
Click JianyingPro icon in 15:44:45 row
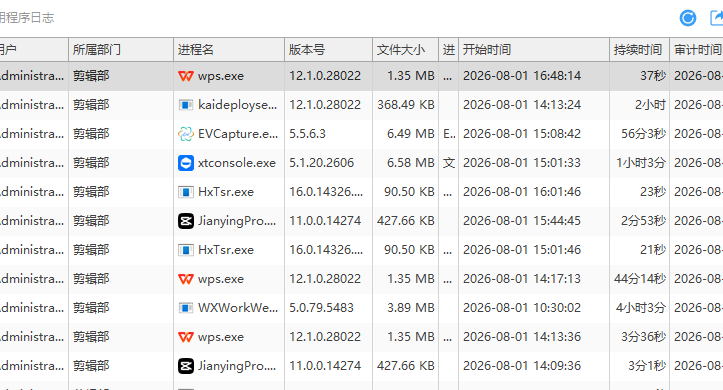186,221
